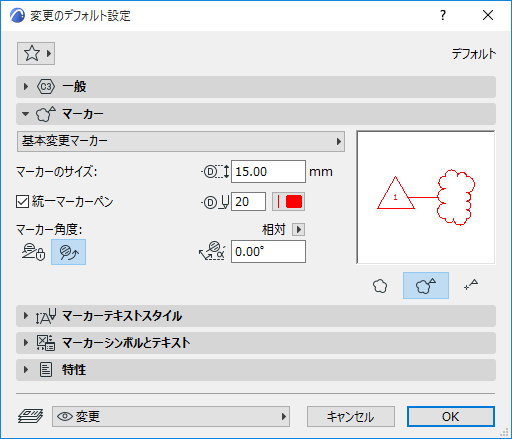The image size is (512, 439).
Task: Open the 相対 angle mode popup arrow
Action: [x=298, y=230]
